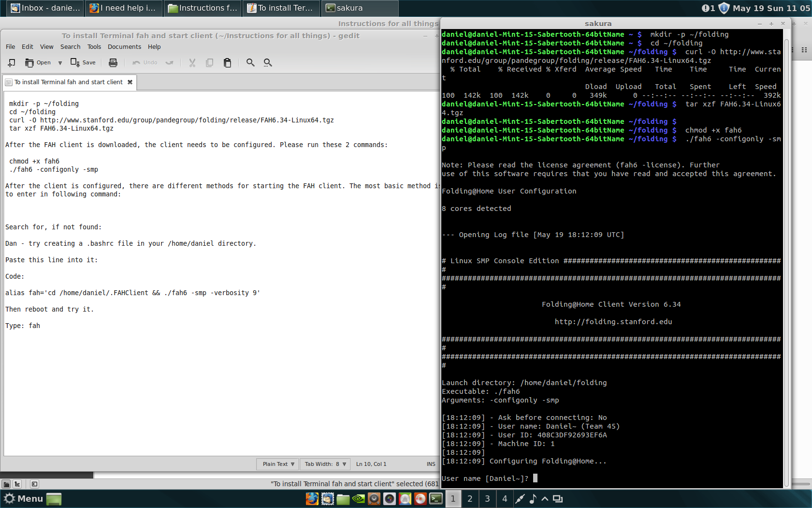Switch to workspace 1
812x508 pixels.
click(453, 499)
